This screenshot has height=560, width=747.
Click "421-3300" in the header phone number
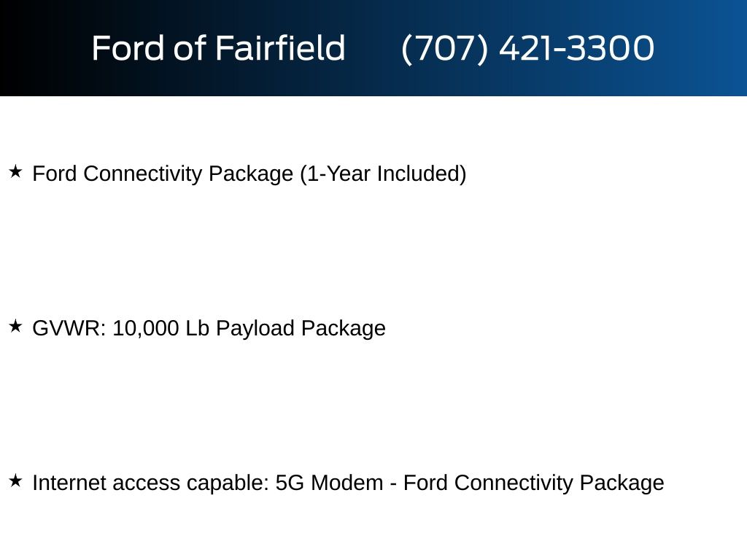click(x=576, y=48)
